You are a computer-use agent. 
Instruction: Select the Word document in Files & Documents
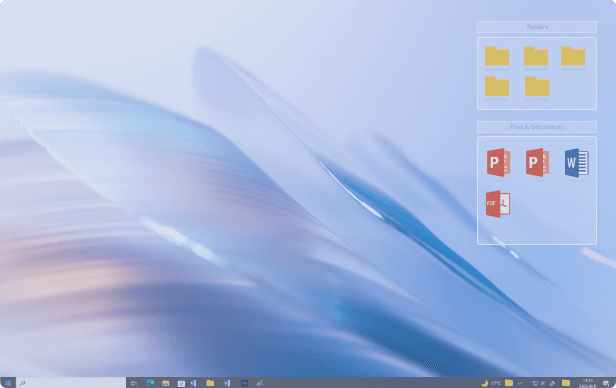pos(576,163)
